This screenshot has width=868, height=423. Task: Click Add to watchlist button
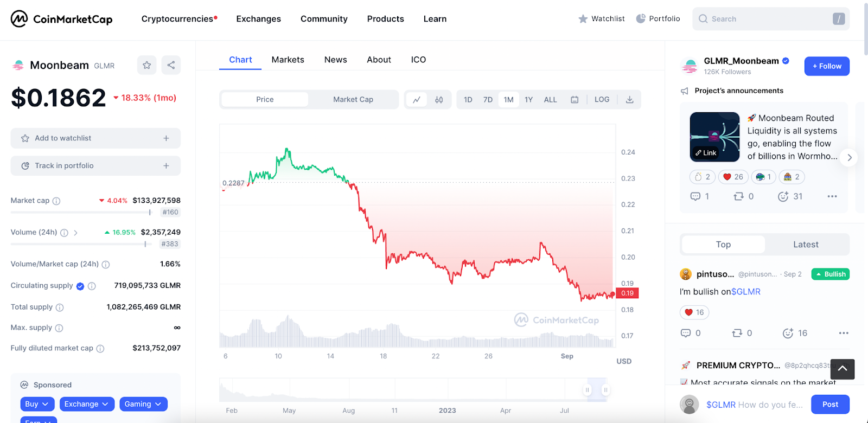tap(95, 138)
